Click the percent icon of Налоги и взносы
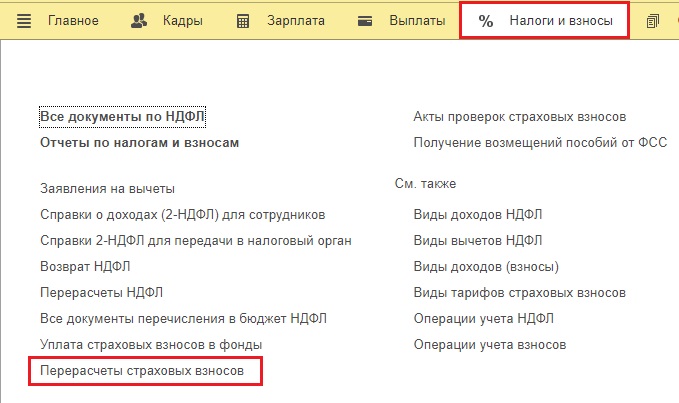Viewport: 679px width, 403px height. [486, 21]
